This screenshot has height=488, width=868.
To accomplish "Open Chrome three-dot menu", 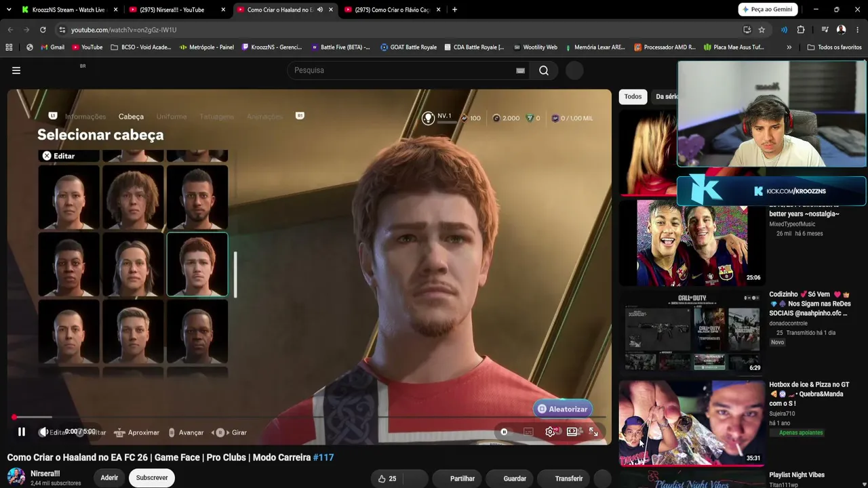I will tap(858, 30).
